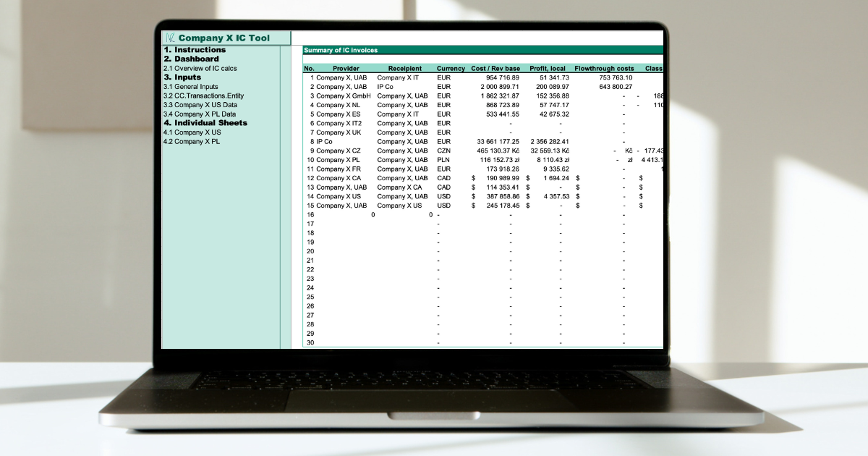Select the Currency column header
This screenshot has width=868, height=456.
tap(451, 69)
